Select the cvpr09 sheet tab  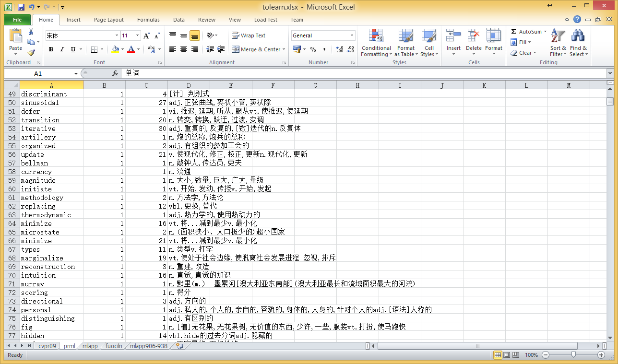tap(48, 346)
